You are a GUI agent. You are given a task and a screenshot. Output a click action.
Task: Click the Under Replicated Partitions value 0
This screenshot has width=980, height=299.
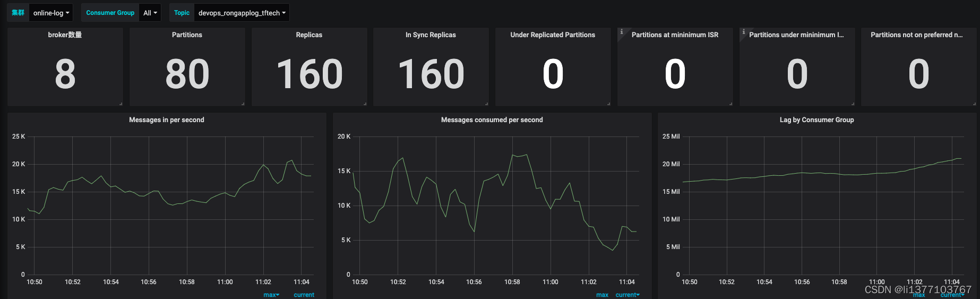(x=553, y=74)
